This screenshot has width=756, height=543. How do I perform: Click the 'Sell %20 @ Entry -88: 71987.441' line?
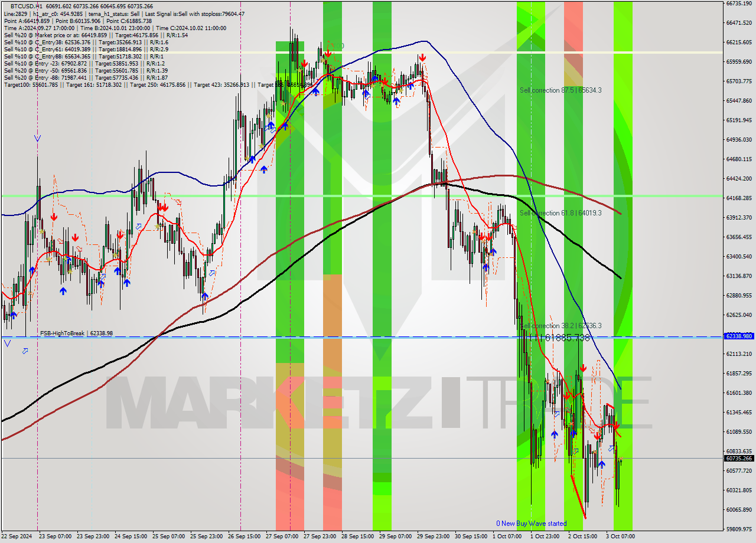click(x=85, y=77)
